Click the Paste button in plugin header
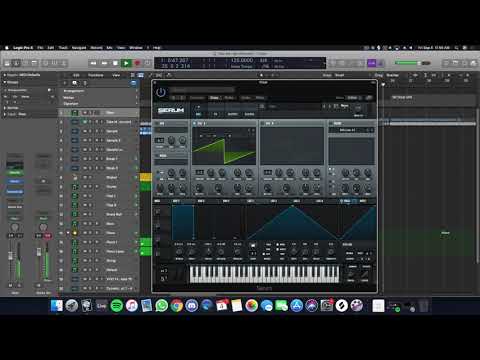This screenshot has height=360, width=480. click(x=229, y=98)
